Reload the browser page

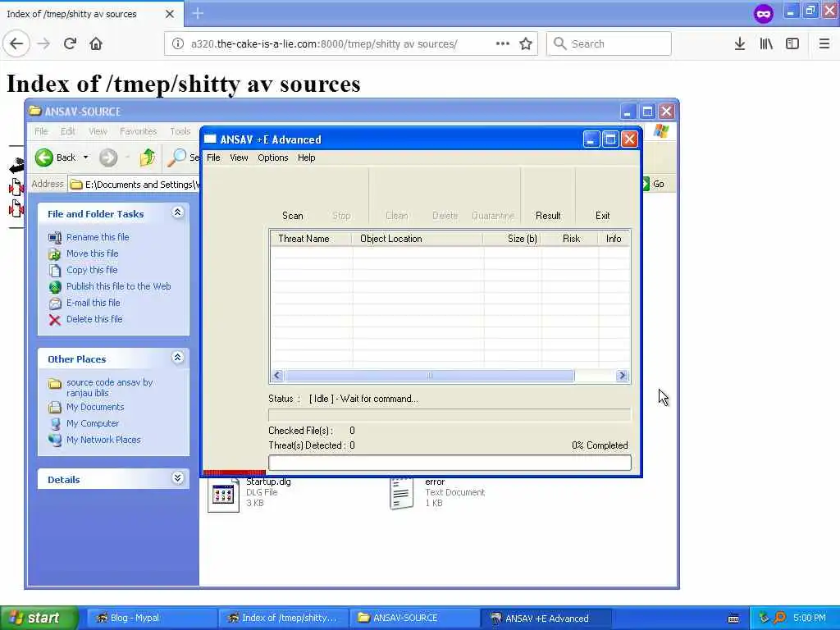70,43
